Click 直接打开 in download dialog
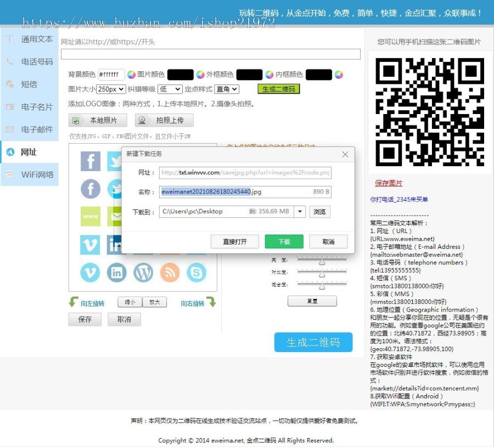 pos(235,241)
